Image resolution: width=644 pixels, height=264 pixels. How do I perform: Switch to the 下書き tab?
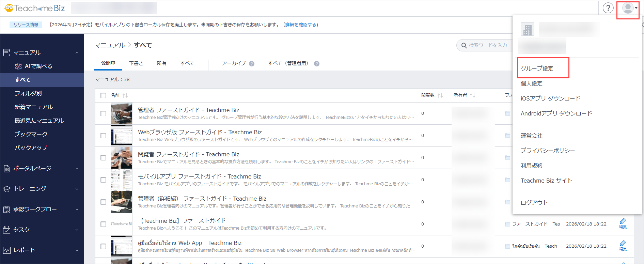pos(136,63)
